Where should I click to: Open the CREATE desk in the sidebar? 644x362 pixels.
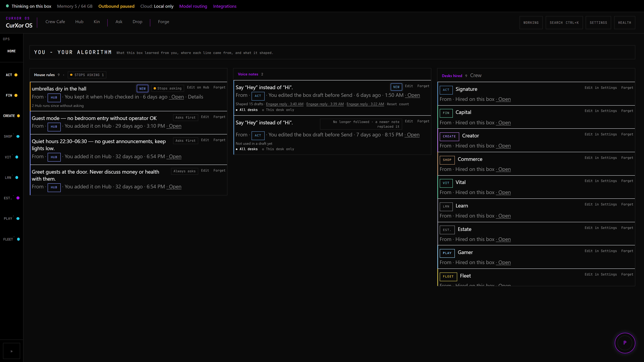(x=11, y=116)
